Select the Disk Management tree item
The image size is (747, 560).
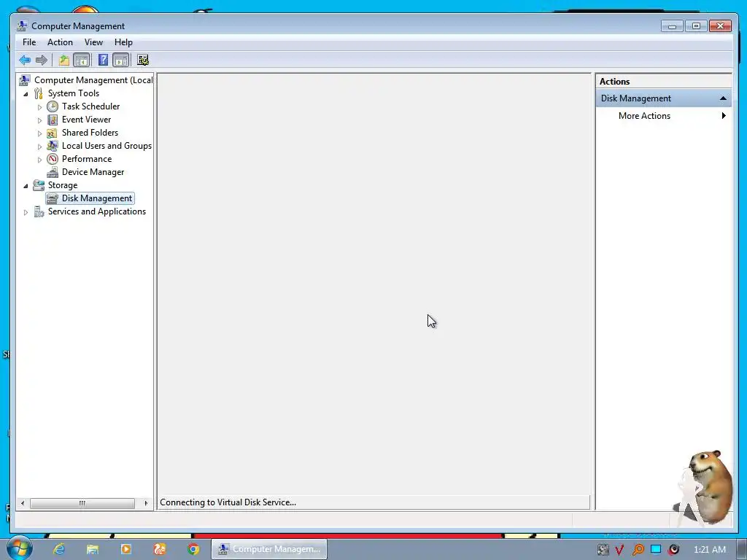click(x=97, y=198)
